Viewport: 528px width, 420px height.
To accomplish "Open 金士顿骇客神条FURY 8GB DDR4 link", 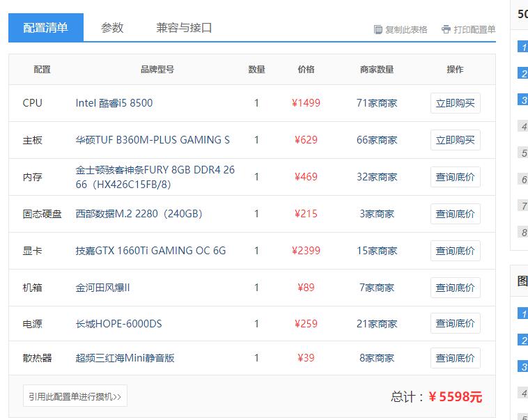I will [155, 177].
